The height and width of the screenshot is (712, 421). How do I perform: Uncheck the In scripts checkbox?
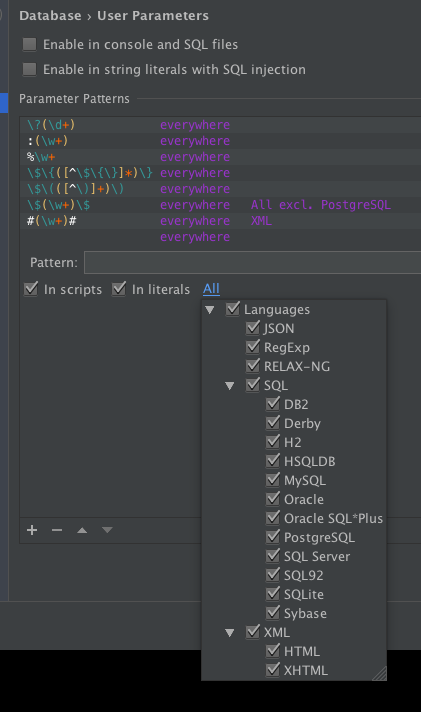(31, 289)
